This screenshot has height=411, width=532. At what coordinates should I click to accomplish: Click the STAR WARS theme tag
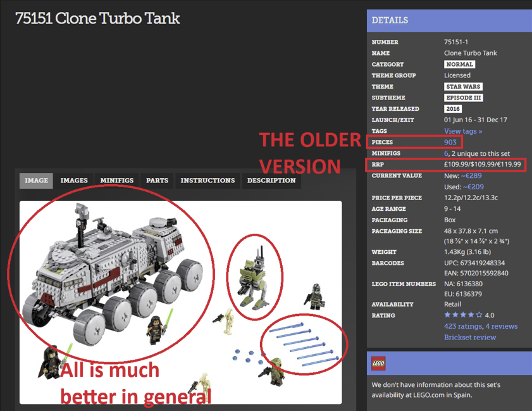[463, 87]
